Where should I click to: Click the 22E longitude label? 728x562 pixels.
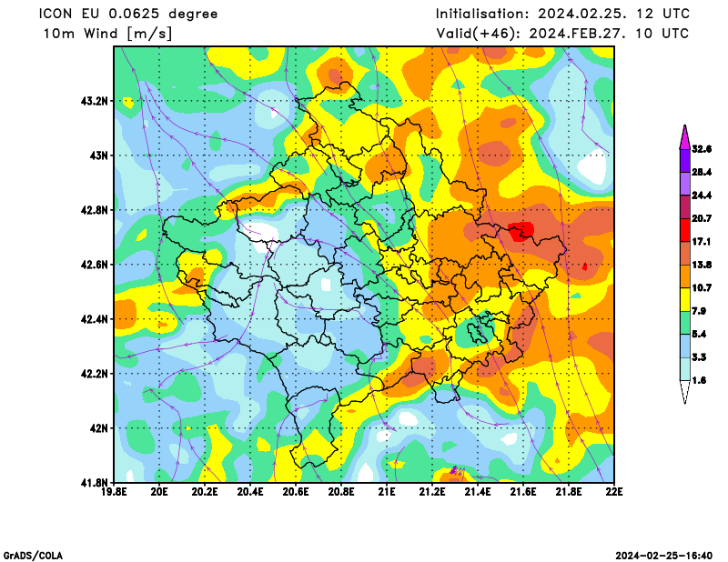[x=614, y=491]
